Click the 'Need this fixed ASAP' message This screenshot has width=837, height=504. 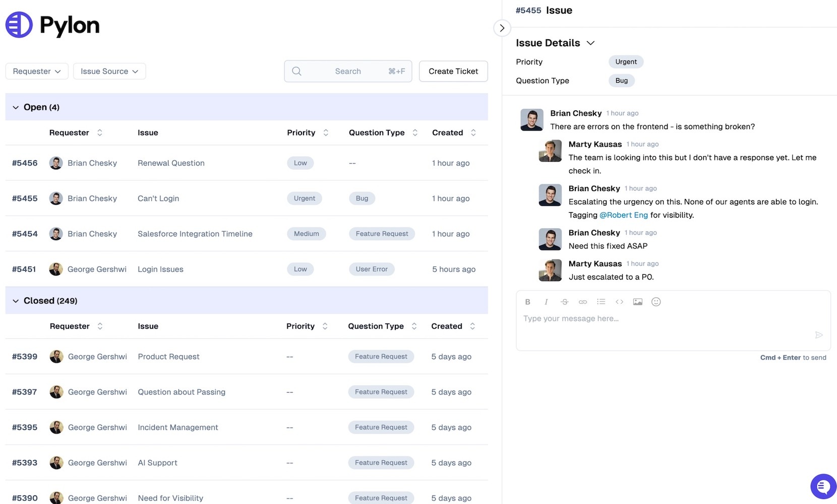pos(608,246)
